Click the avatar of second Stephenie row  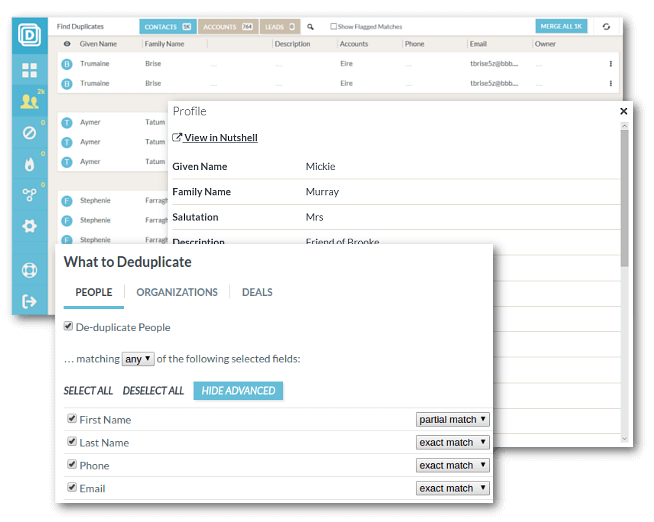(x=67, y=221)
